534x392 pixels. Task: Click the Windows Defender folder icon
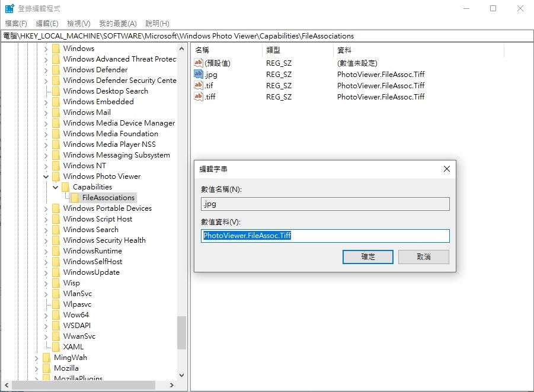pos(56,70)
